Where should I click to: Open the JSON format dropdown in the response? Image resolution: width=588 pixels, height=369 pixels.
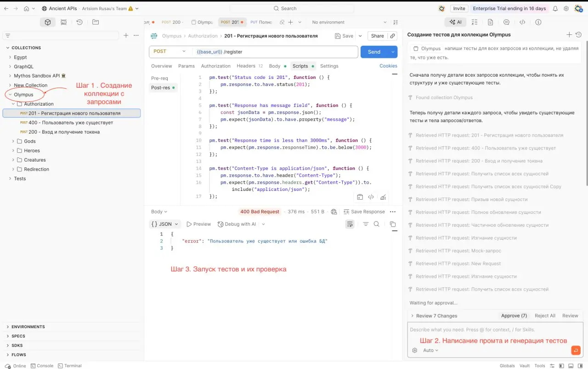point(164,224)
